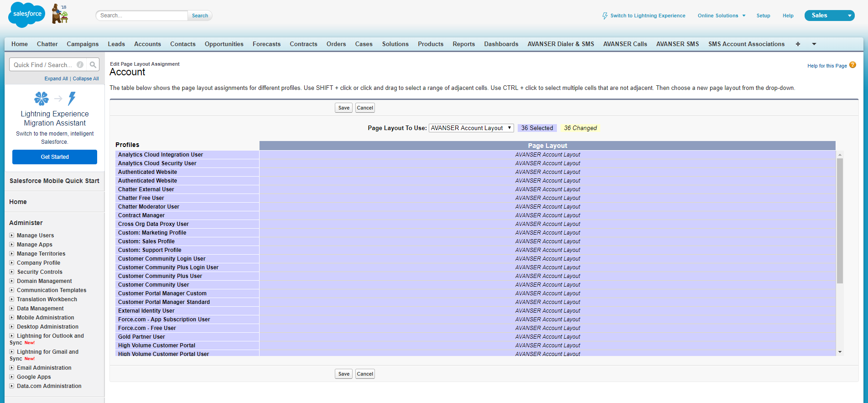The width and height of the screenshot is (868, 403).
Task: Open the AVANSER Dialer & SMS tab
Action: 561,44
